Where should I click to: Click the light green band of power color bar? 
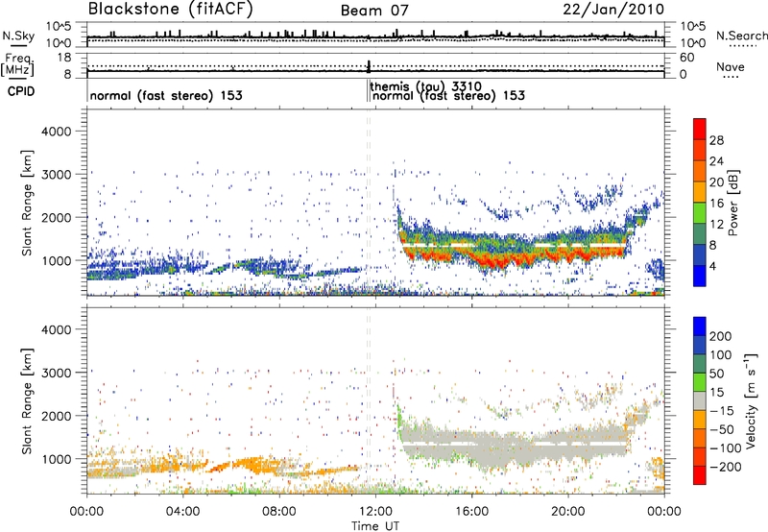[x=700, y=213]
